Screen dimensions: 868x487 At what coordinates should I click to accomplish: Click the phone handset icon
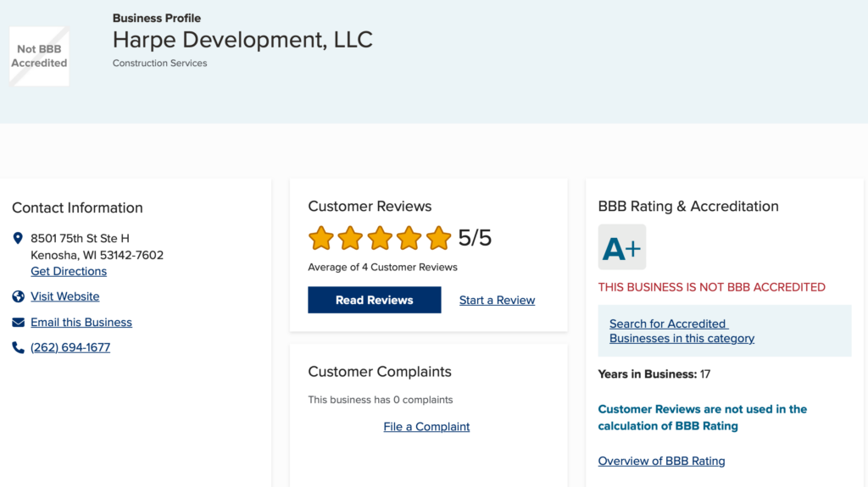click(19, 347)
